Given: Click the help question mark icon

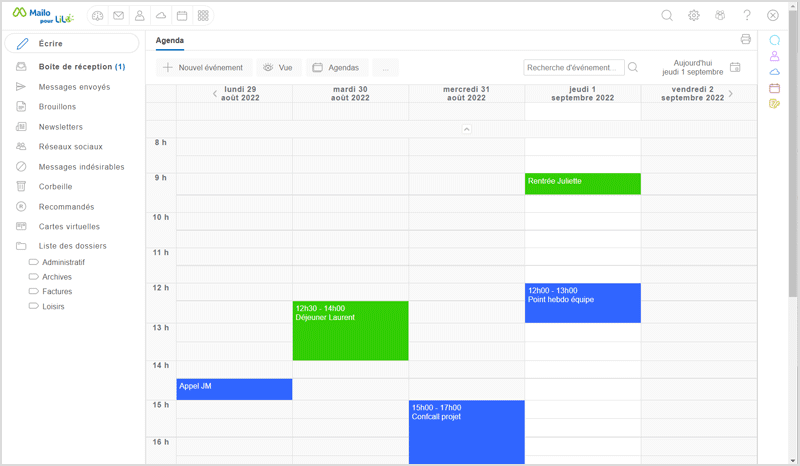Looking at the screenshot, I should tap(746, 16).
